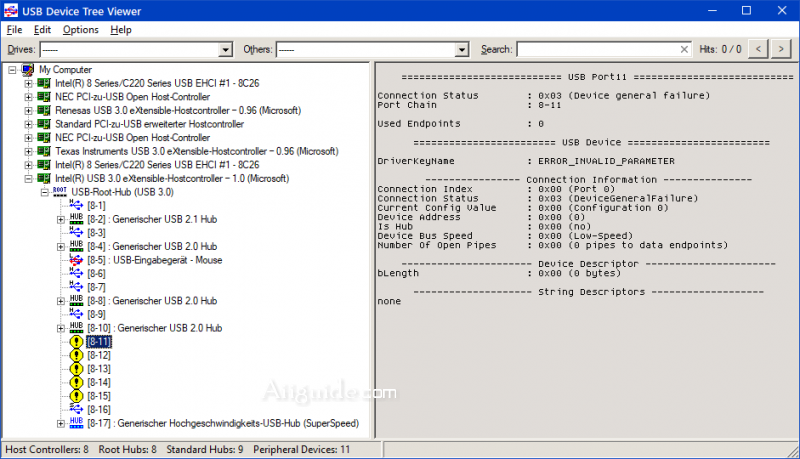Viewport: 800px width, 459px height.
Task: Expand the [8-8] Generischer USB 2.0 Hub node
Action: 60,301
